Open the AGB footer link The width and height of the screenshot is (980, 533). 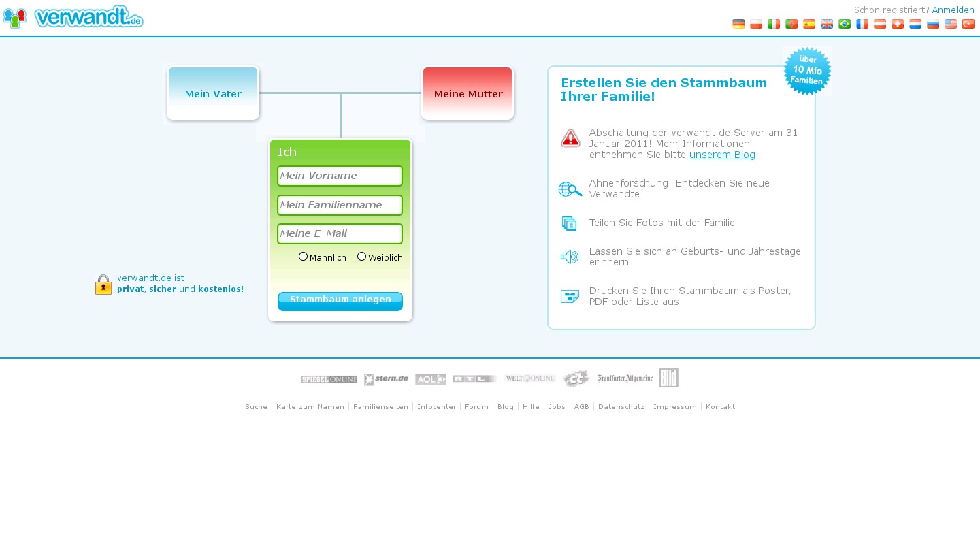(x=582, y=407)
